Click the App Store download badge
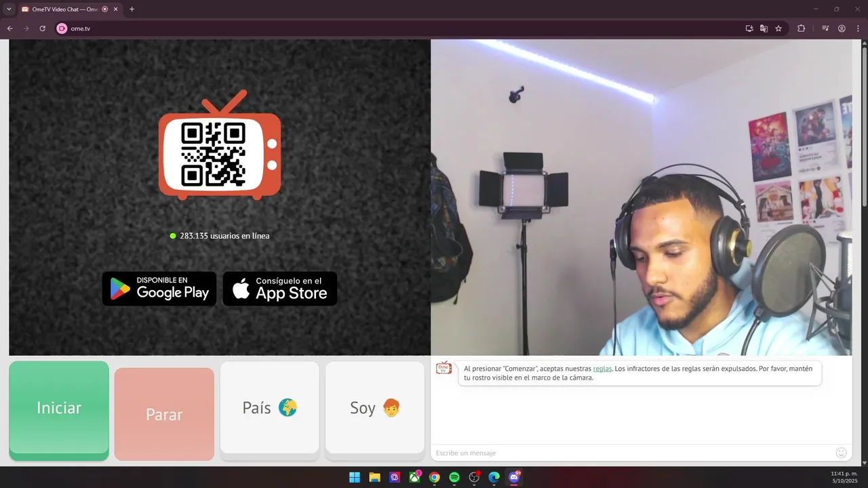The height and width of the screenshot is (488, 868). (280, 289)
